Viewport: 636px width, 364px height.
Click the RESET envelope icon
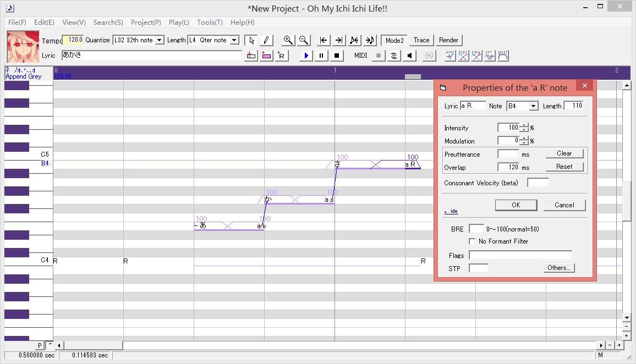pyautogui.click(x=503, y=56)
